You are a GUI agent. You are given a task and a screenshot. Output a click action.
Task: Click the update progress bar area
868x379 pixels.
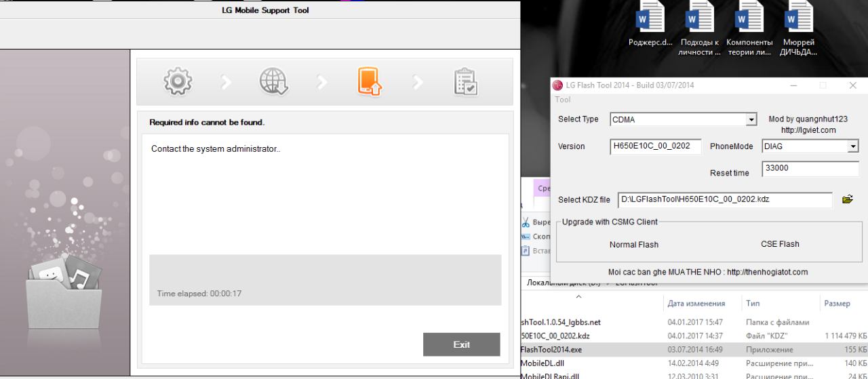[325, 280]
